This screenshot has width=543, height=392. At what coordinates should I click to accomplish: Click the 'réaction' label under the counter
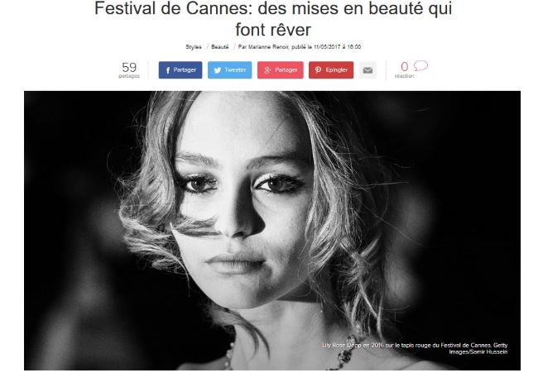click(x=404, y=76)
